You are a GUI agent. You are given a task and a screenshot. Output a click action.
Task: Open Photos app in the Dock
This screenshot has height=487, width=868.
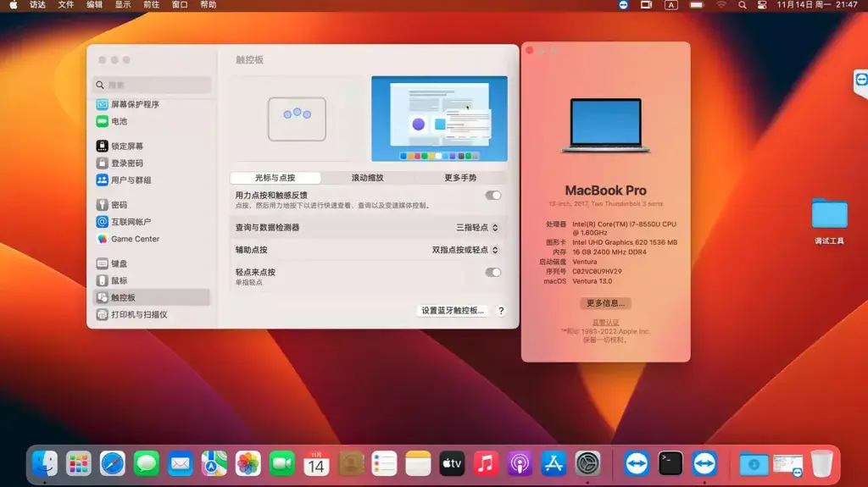(248, 464)
